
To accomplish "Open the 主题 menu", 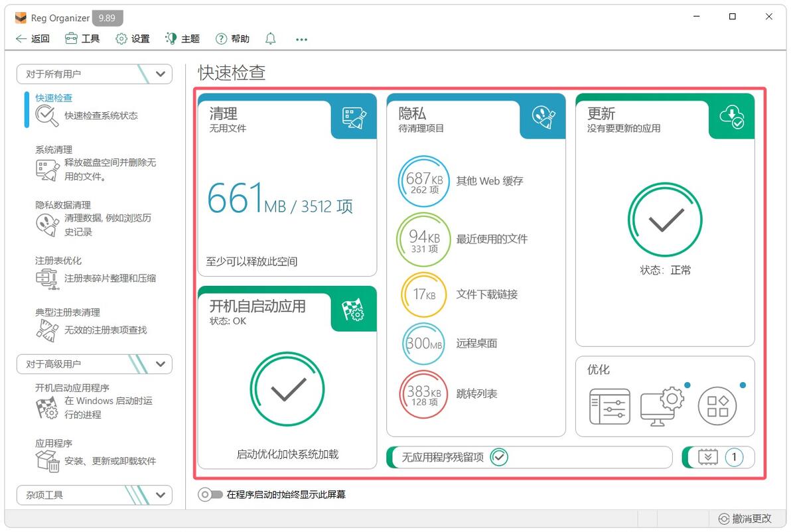I will (x=182, y=39).
